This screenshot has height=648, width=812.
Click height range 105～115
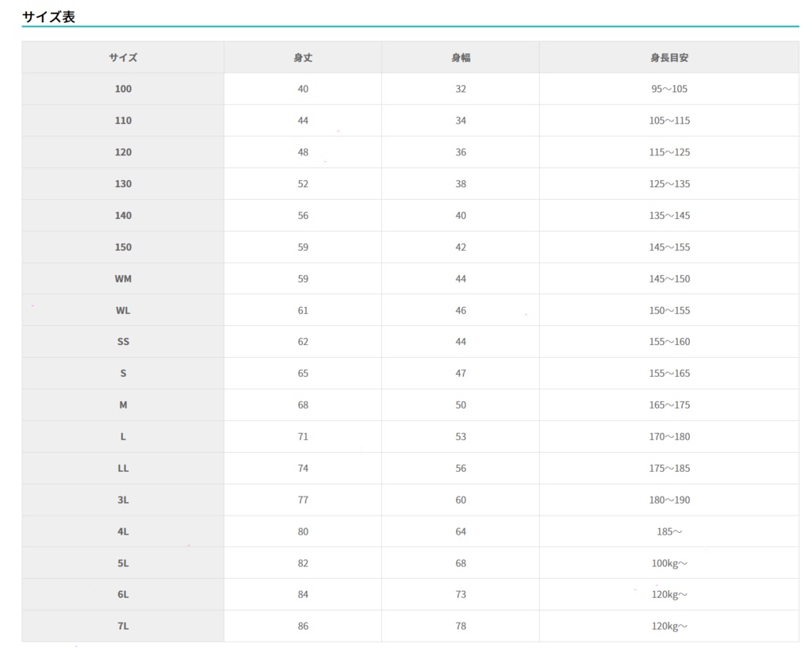coord(669,121)
